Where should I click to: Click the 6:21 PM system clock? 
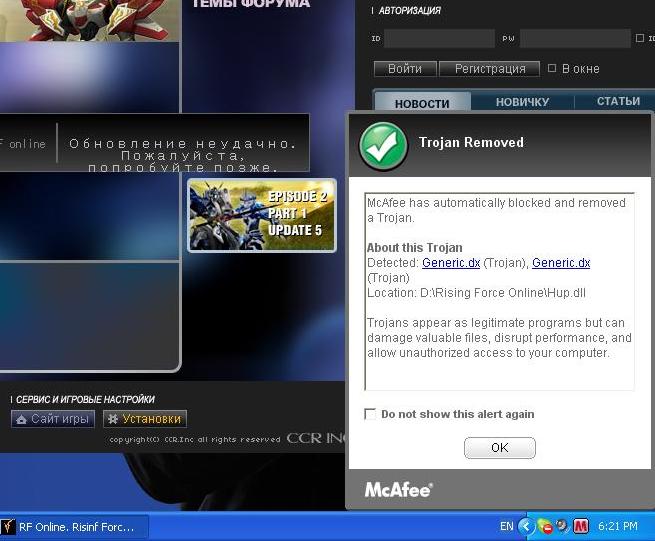point(618,526)
